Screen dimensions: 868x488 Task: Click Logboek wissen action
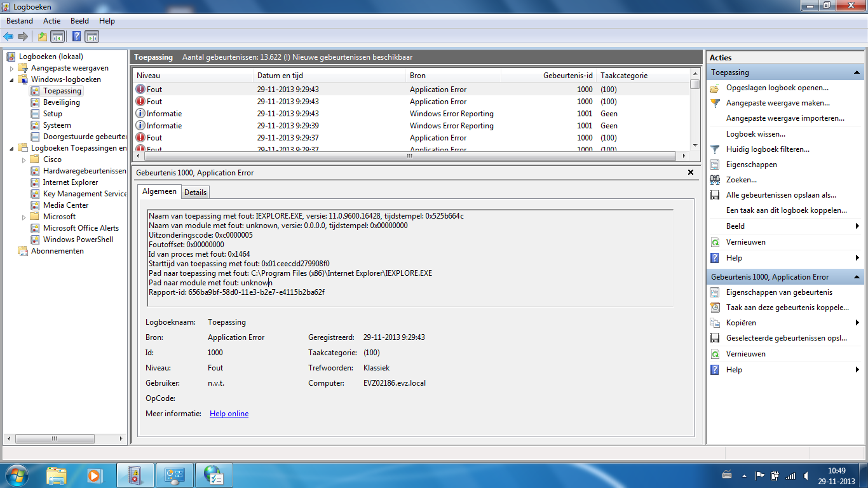coord(756,134)
